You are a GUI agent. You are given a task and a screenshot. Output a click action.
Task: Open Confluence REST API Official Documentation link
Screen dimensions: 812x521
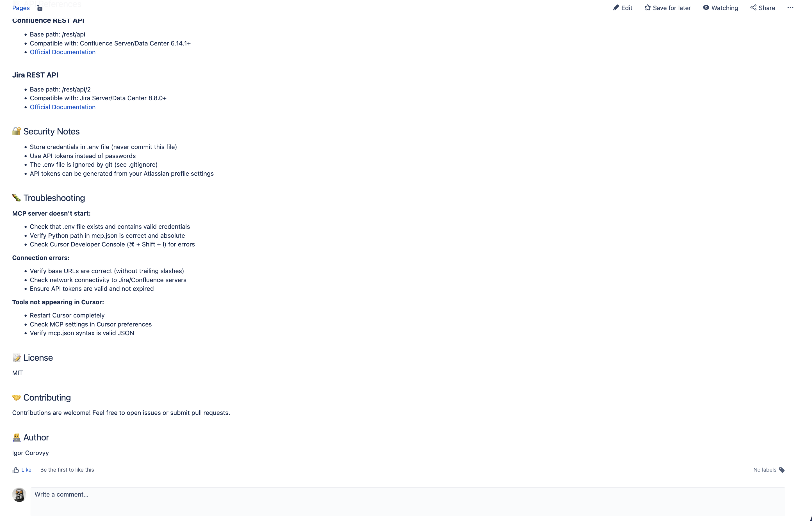click(63, 52)
